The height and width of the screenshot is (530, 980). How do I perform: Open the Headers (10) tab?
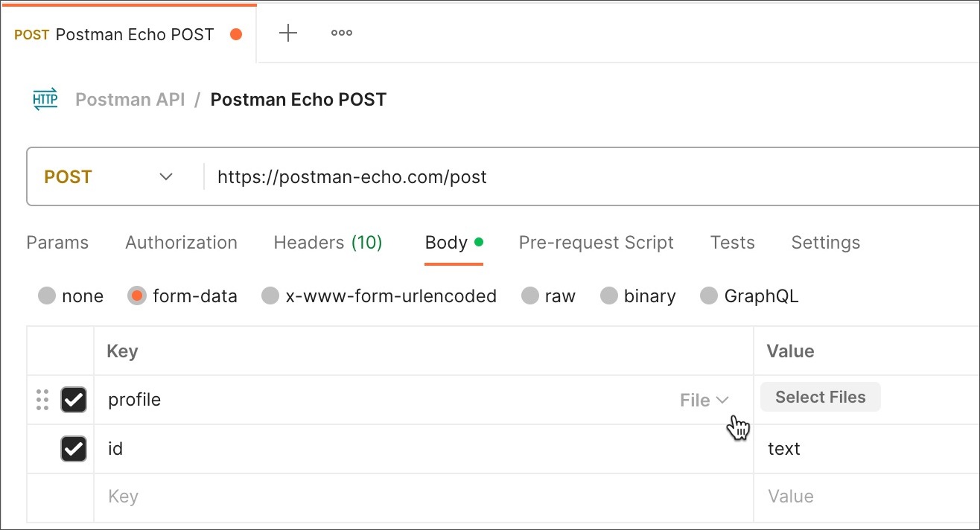[328, 243]
